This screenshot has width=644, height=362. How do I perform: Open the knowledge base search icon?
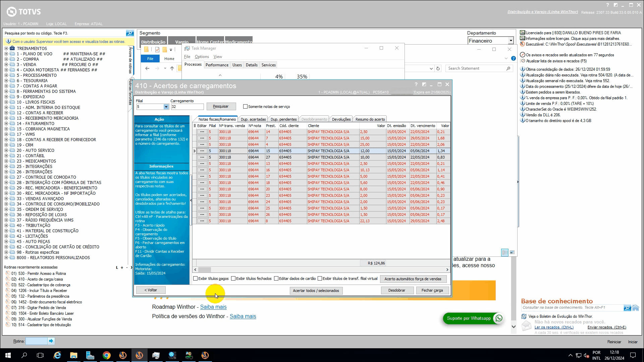627,308
